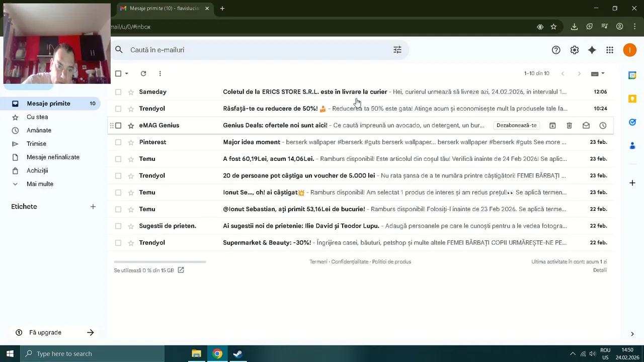Open Windows Start menu
Viewport: 644px width, 362px height.
[x=10, y=353]
